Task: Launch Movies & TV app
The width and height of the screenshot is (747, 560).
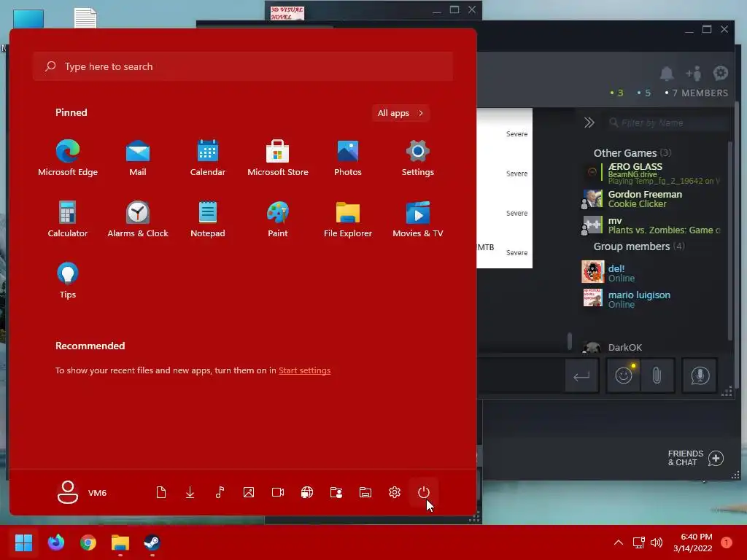Action: [418, 219]
